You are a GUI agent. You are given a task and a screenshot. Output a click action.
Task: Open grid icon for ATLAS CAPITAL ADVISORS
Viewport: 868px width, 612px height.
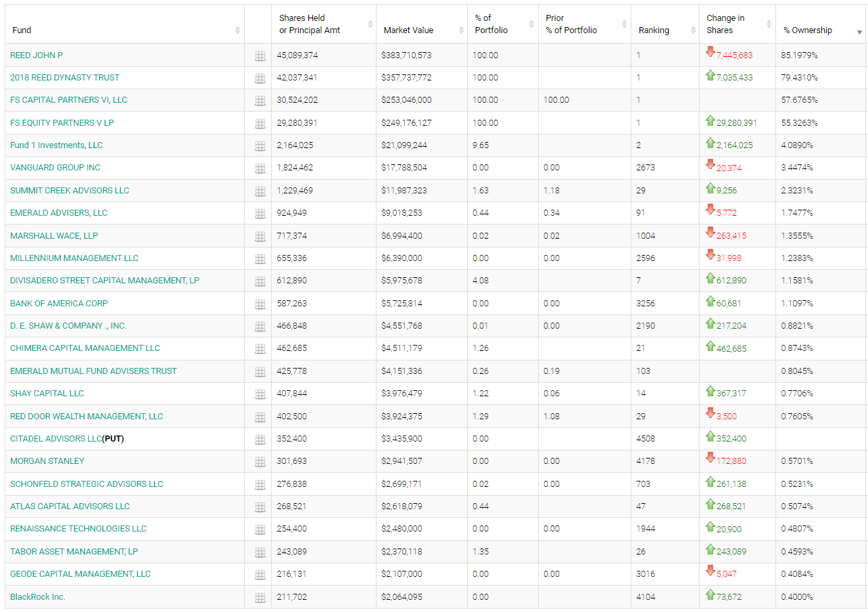260,508
